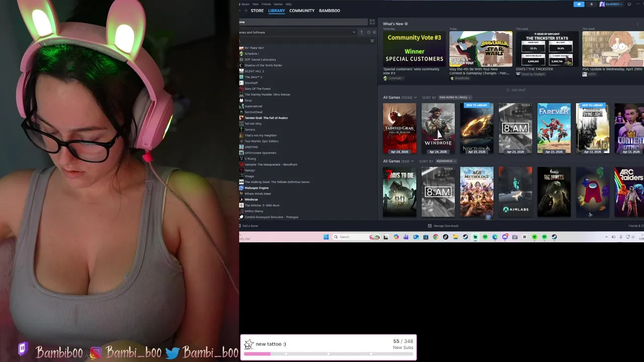Click the taskbar search field
Viewport: 644px width, 362px height.
click(x=357, y=237)
